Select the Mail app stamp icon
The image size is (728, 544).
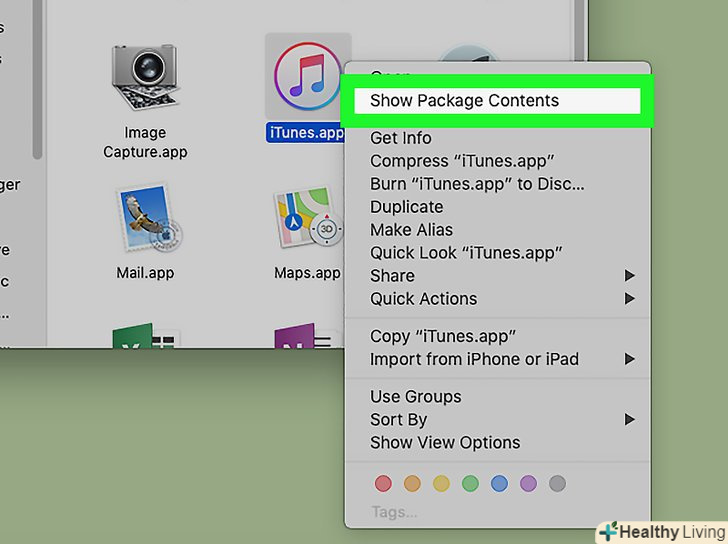click(148, 218)
